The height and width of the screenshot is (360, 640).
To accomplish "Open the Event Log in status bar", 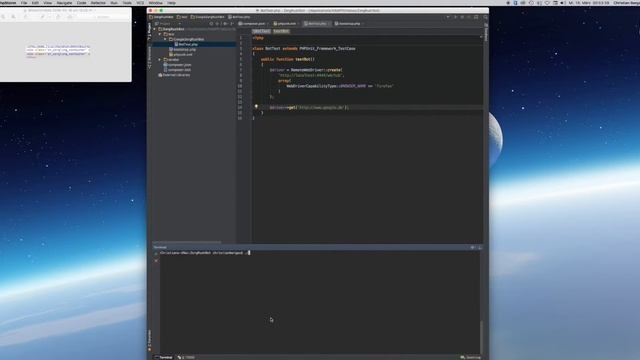I will [x=471, y=357].
